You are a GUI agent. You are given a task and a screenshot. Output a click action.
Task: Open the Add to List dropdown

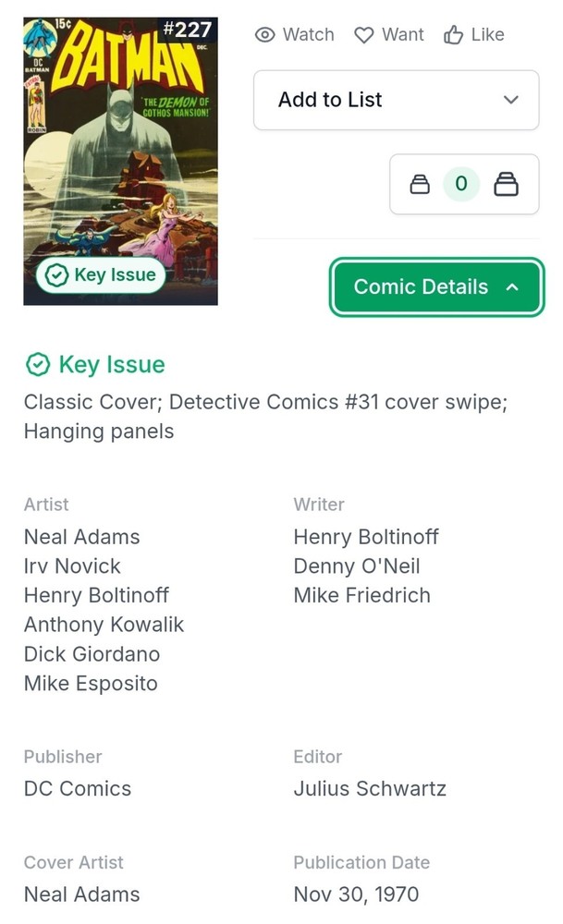(397, 100)
